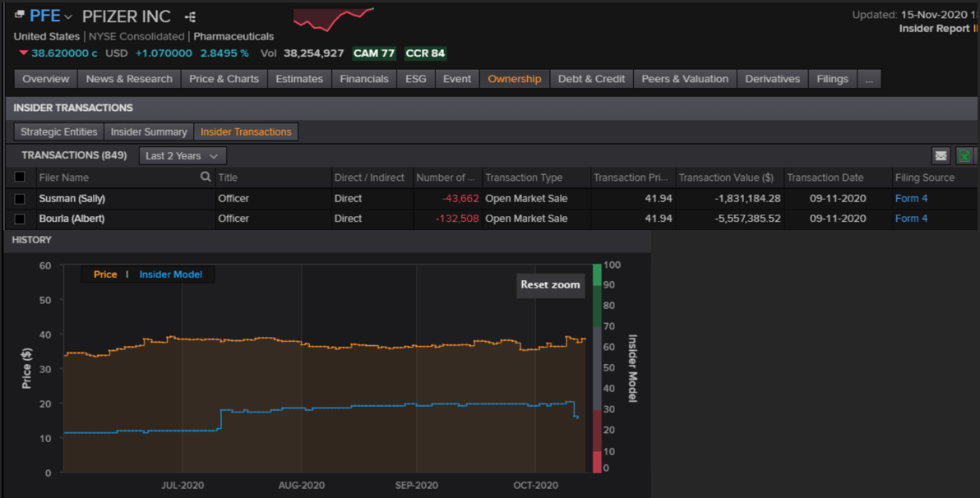
Task: Switch to the ESG tab
Action: click(x=416, y=79)
